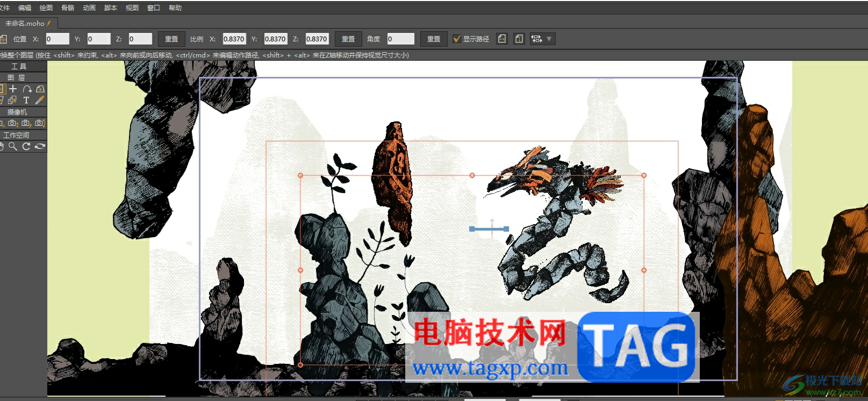This screenshot has width=868, height=401.
Task: Open the 帮助 menu
Action: point(175,8)
